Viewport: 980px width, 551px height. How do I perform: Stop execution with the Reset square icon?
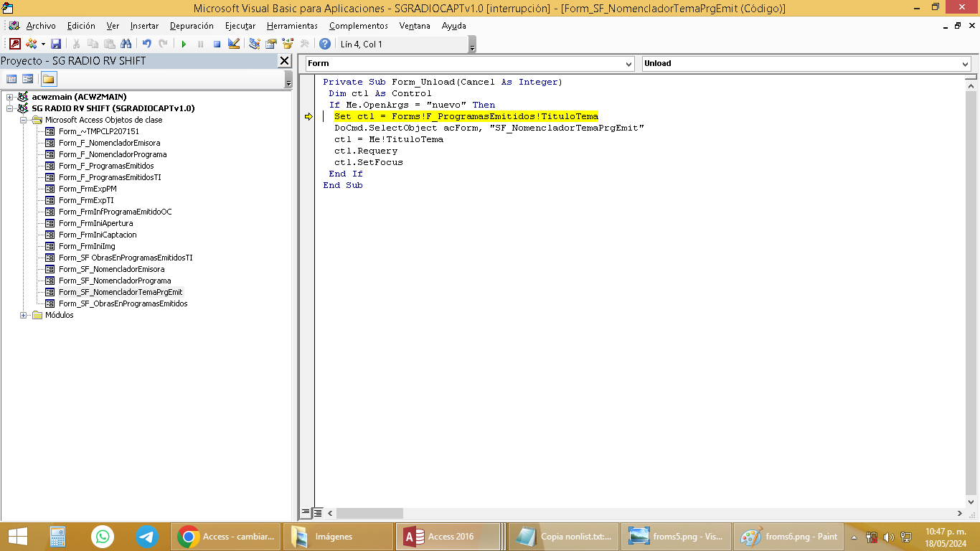coord(217,44)
